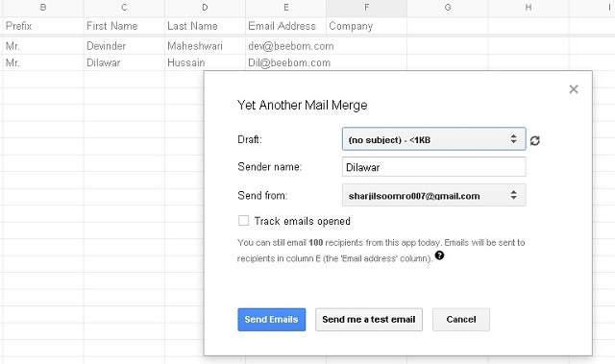Viewport: 615px width, 364px height.
Task: Close the Yet Another Mail Merge dialog
Action: (x=574, y=89)
